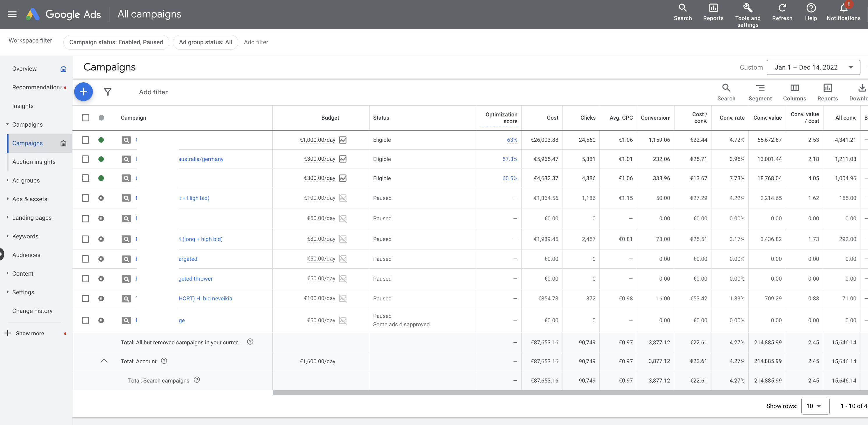Click Add filter field above the table
This screenshot has width=868, height=425.
click(153, 92)
